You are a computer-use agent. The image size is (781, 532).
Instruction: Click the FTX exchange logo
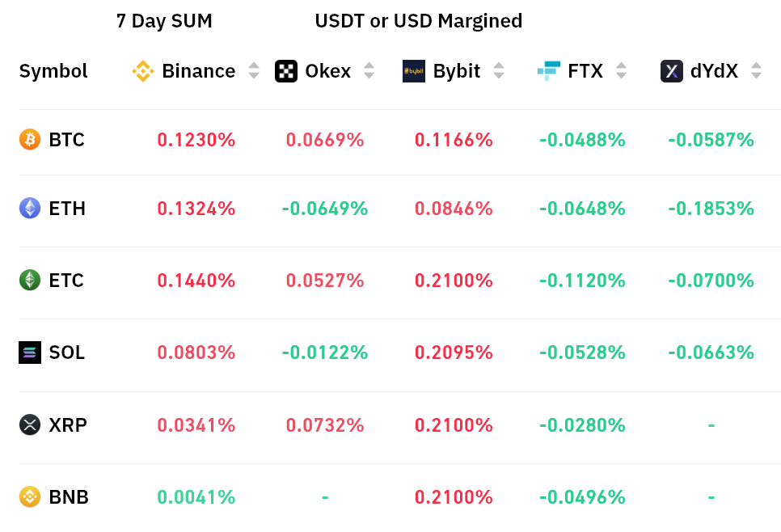tap(549, 71)
